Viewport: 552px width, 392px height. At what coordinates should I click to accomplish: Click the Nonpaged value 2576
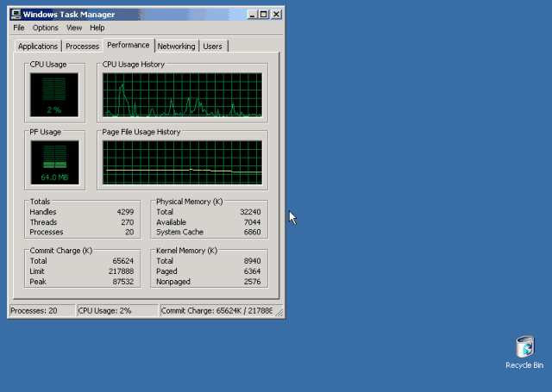tap(253, 282)
